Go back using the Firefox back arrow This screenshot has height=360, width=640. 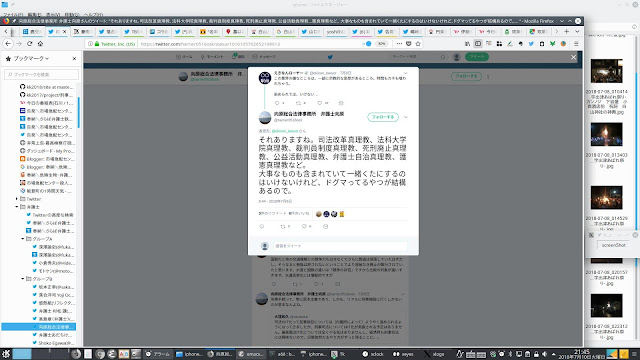pyautogui.click(x=8, y=44)
